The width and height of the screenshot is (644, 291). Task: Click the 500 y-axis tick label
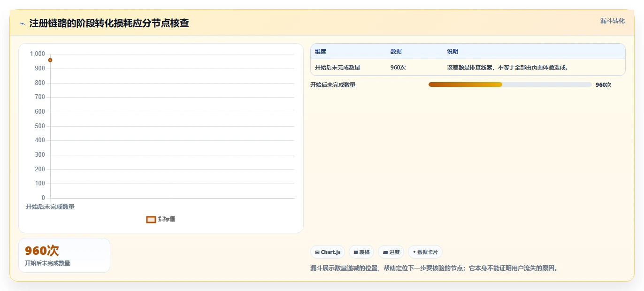tap(40, 126)
